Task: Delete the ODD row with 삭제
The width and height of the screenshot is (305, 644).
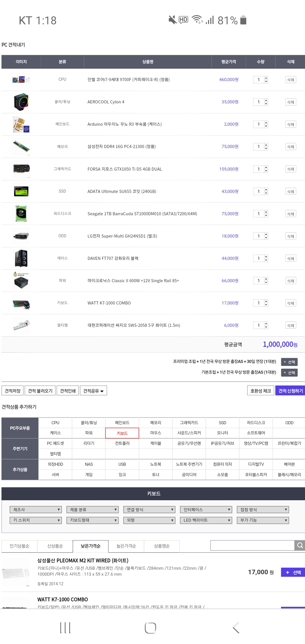Action: (291, 236)
